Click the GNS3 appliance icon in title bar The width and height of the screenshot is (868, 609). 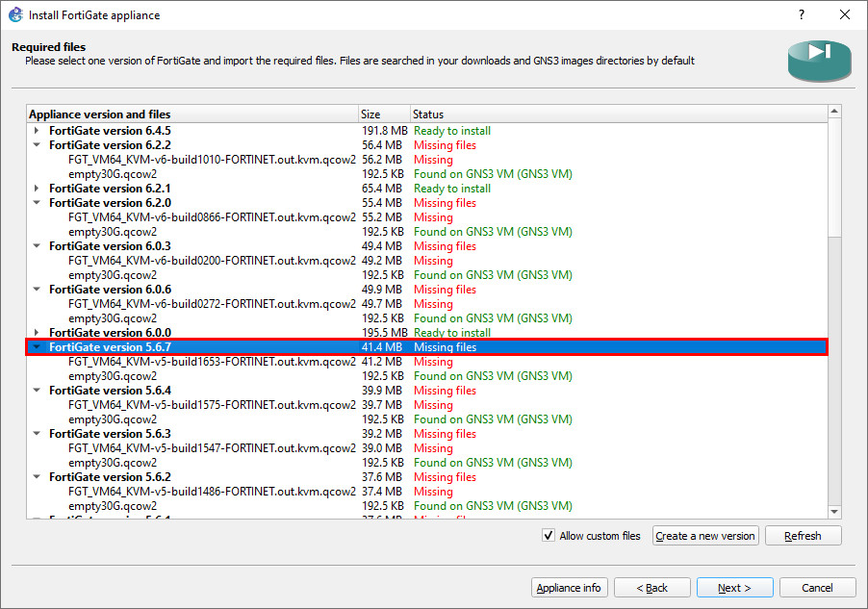pos(16,14)
